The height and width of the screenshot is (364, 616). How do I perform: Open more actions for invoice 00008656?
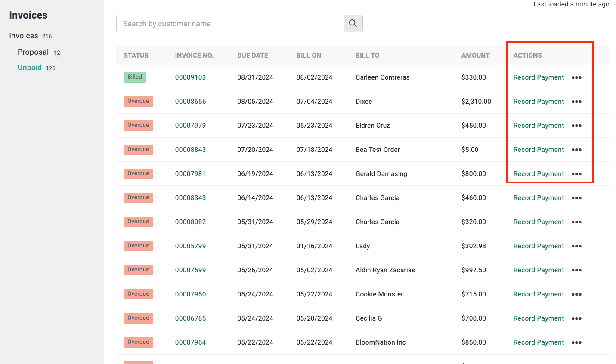tap(576, 102)
